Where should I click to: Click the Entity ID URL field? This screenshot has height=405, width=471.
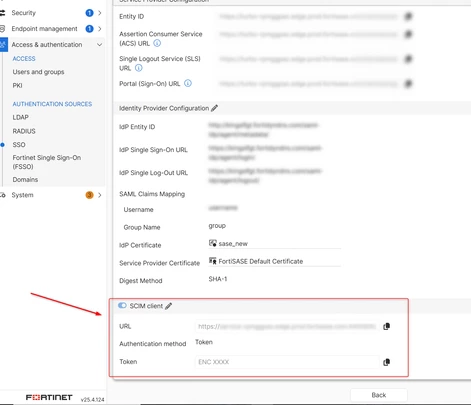point(308,16)
